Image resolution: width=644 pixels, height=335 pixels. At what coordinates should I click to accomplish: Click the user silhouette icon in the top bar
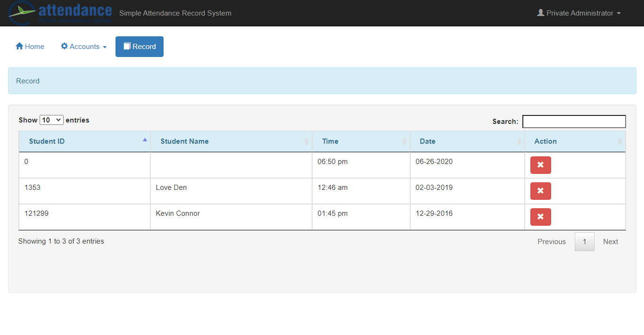[541, 13]
